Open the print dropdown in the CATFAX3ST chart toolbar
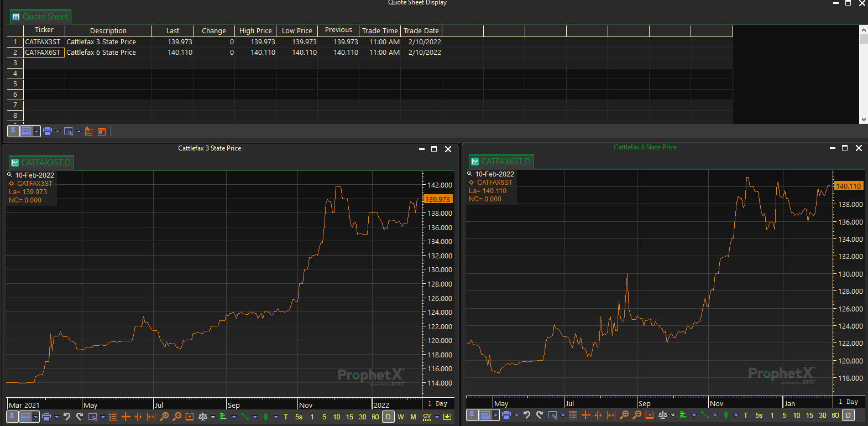 pyautogui.click(x=56, y=417)
